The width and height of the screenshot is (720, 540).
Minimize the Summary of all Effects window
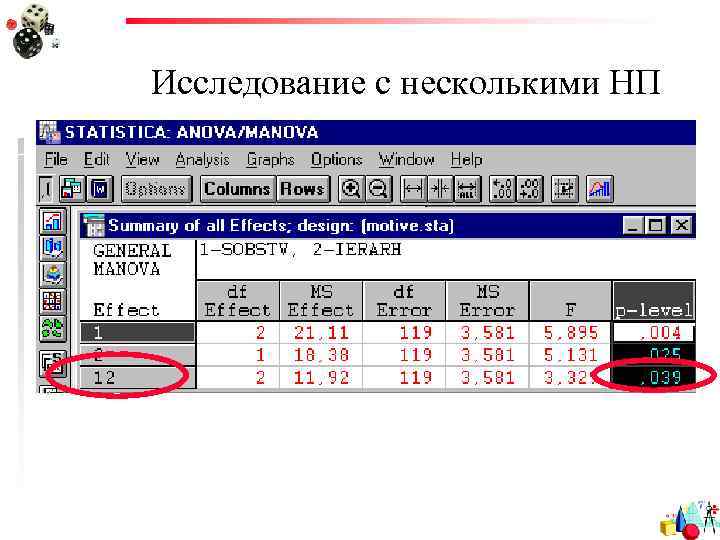633,225
